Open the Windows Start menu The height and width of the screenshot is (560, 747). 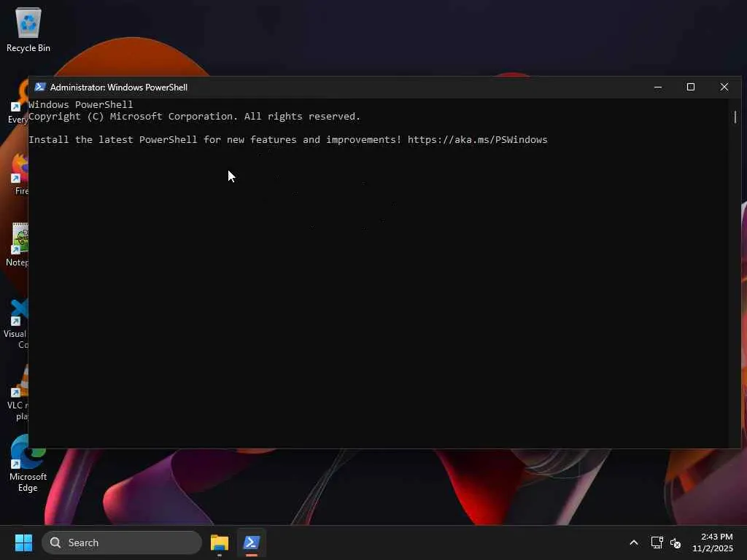pos(23,542)
